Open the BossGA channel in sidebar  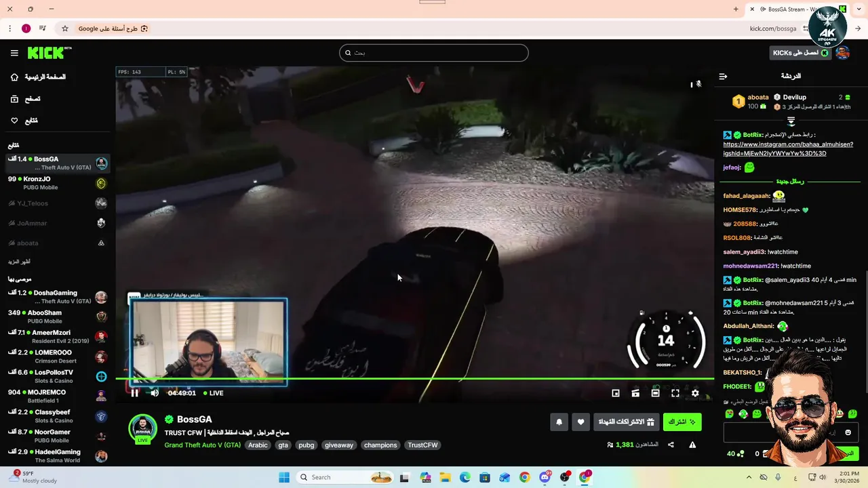click(57, 163)
